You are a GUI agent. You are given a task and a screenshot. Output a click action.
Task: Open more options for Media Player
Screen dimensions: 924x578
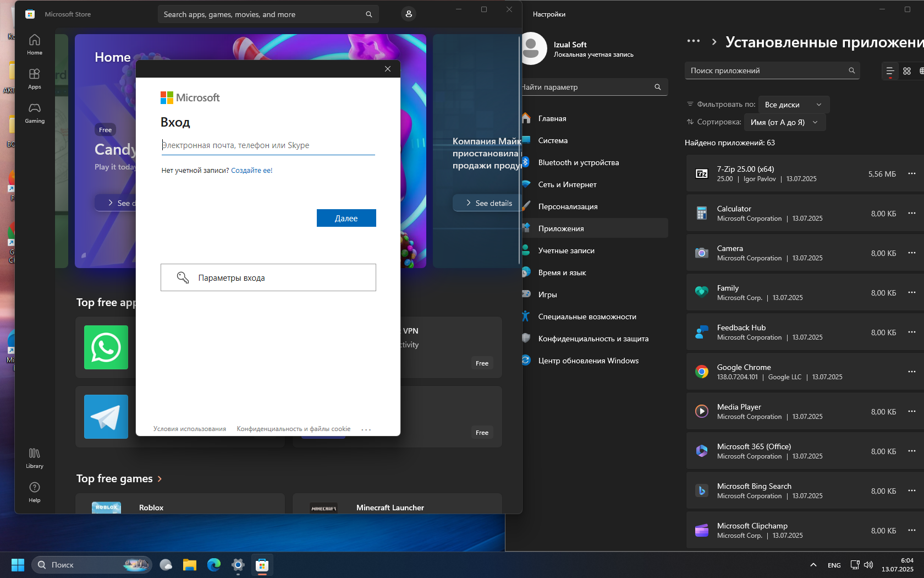(911, 411)
